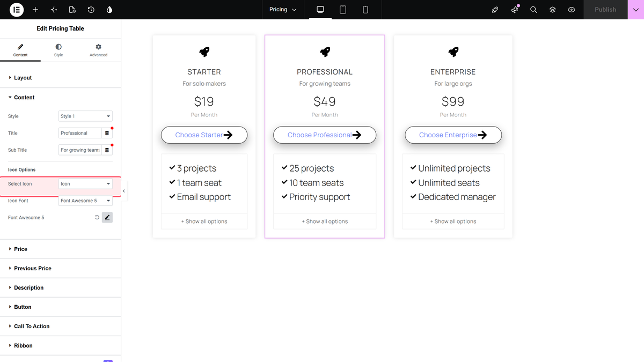Click the Professional card rocket icon
The image size is (644, 362).
click(x=325, y=51)
